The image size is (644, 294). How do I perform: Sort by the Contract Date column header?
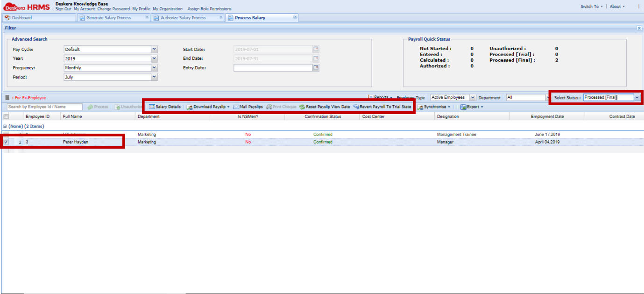point(614,116)
